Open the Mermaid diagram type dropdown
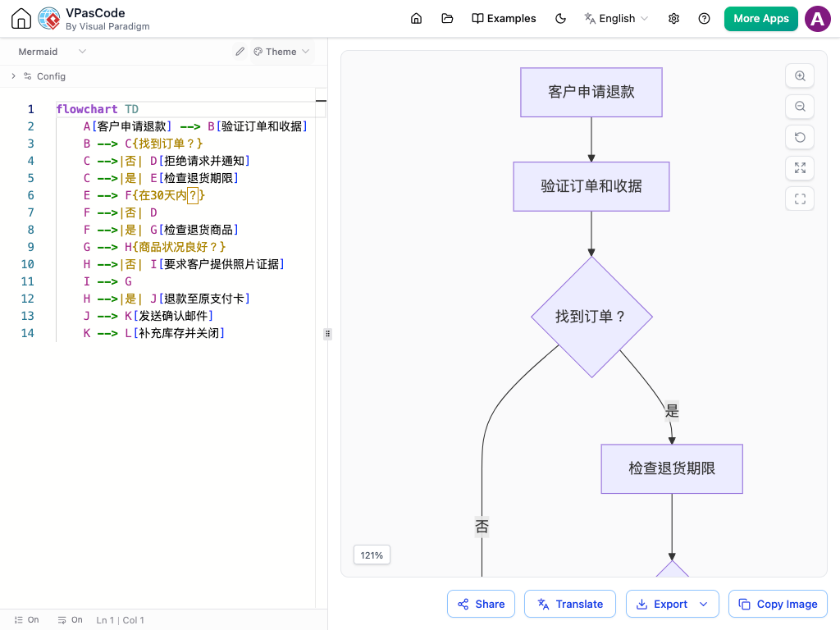The height and width of the screenshot is (630, 840). [x=52, y=52]
